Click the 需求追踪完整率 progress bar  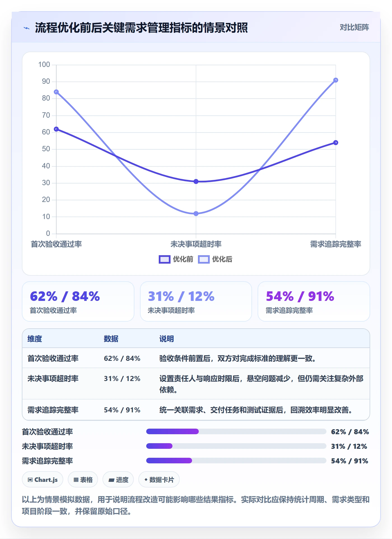click(x=236, y=461)
